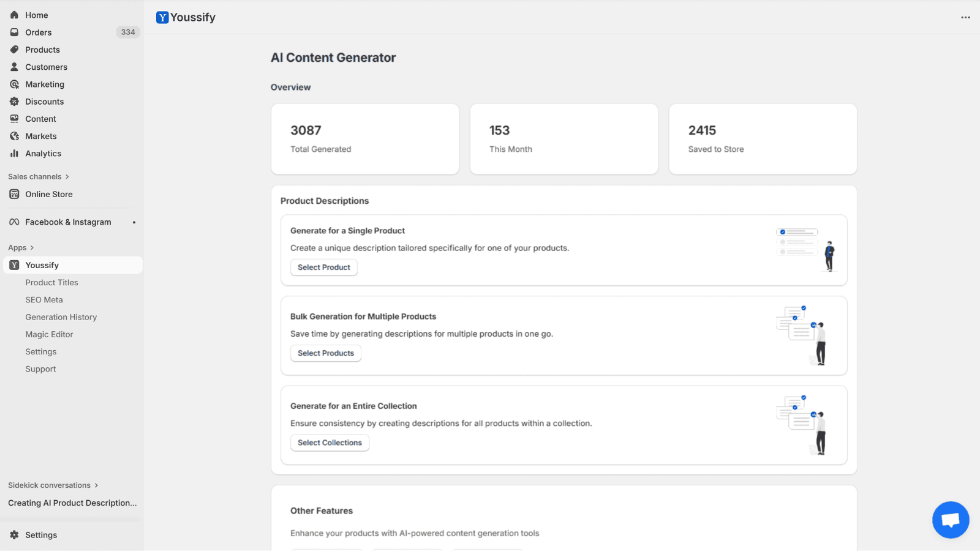Click the Select Collections button
This screenshot has height=551, width=980.
coord(330,443)
